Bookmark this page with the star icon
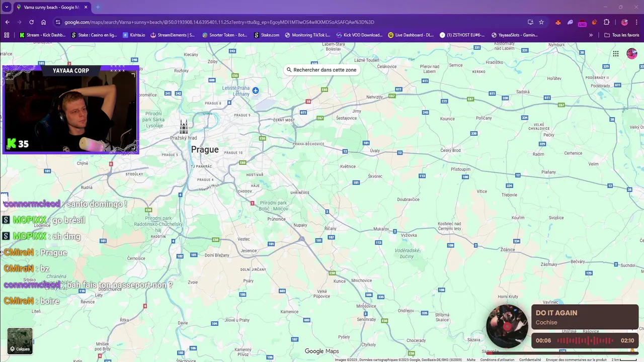Image resolution: width=644 pixels, height=362 pixels. pos(541,22)
